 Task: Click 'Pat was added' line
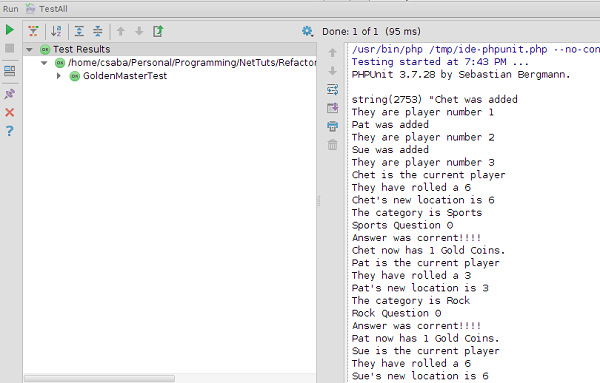[390, 125]
